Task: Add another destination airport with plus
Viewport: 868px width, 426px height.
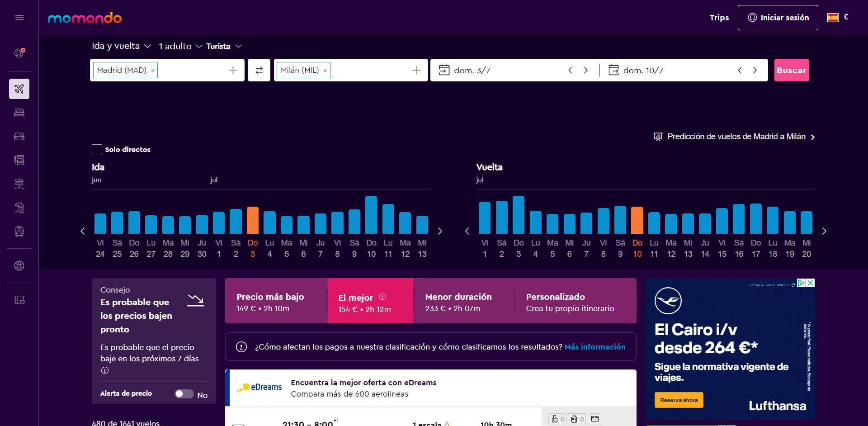Action: (416, 70)
